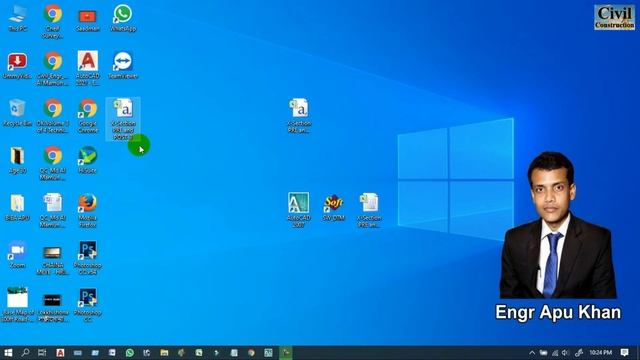Click the volume speaker tray icon
This screenshot has width=640, height=360.
click(565, 353)
